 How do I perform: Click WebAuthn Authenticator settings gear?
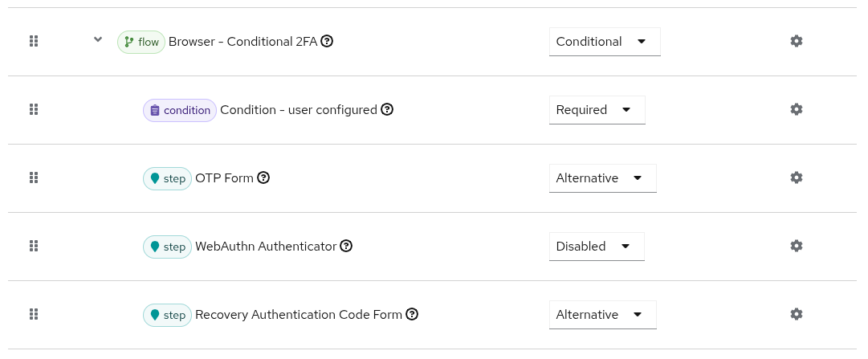796,246
